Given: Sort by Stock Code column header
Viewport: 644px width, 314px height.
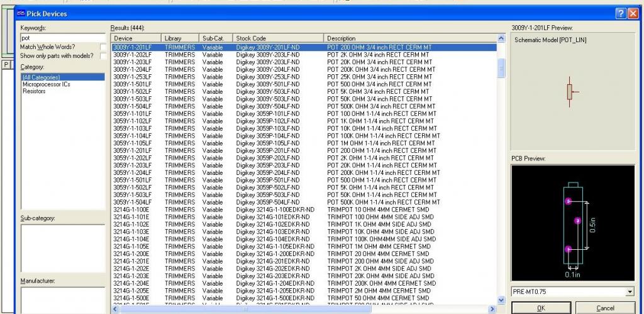Looking at the screenshot, I should (x=279, y=38).
